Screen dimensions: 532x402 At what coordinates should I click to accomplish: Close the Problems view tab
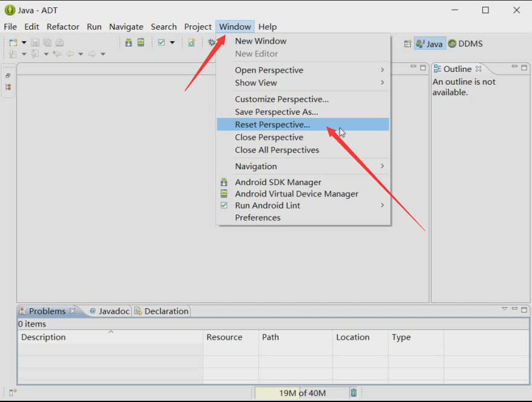click(x=72, y=311)
